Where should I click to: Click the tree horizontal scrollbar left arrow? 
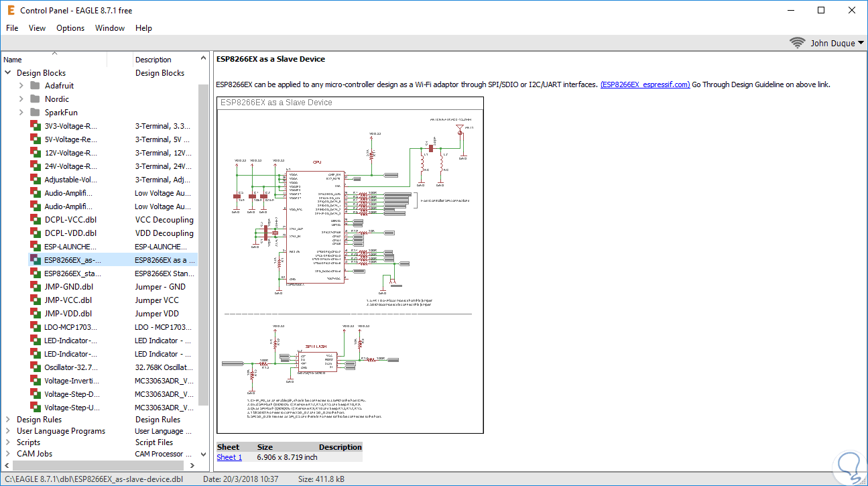click(6, 465)
